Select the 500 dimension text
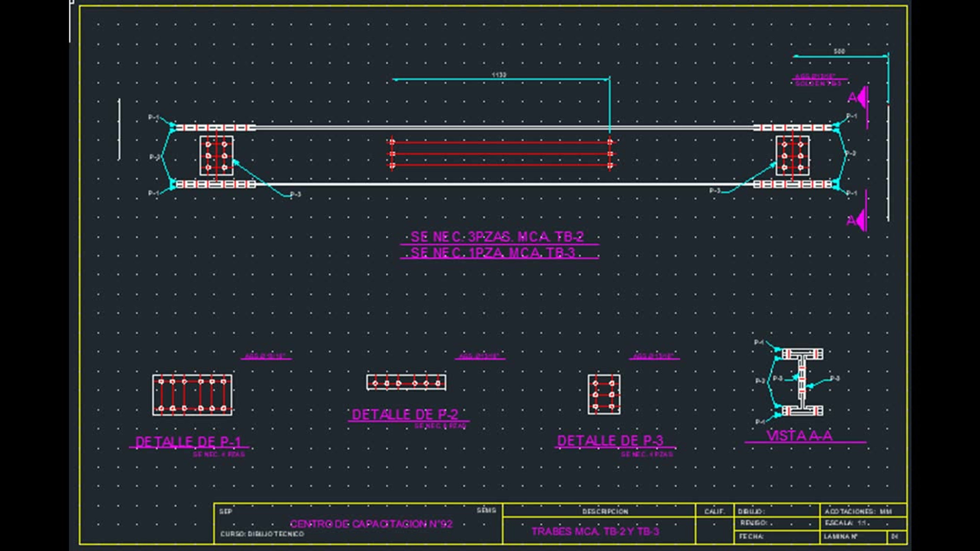980x551 pixels. [x=839, y=51]
